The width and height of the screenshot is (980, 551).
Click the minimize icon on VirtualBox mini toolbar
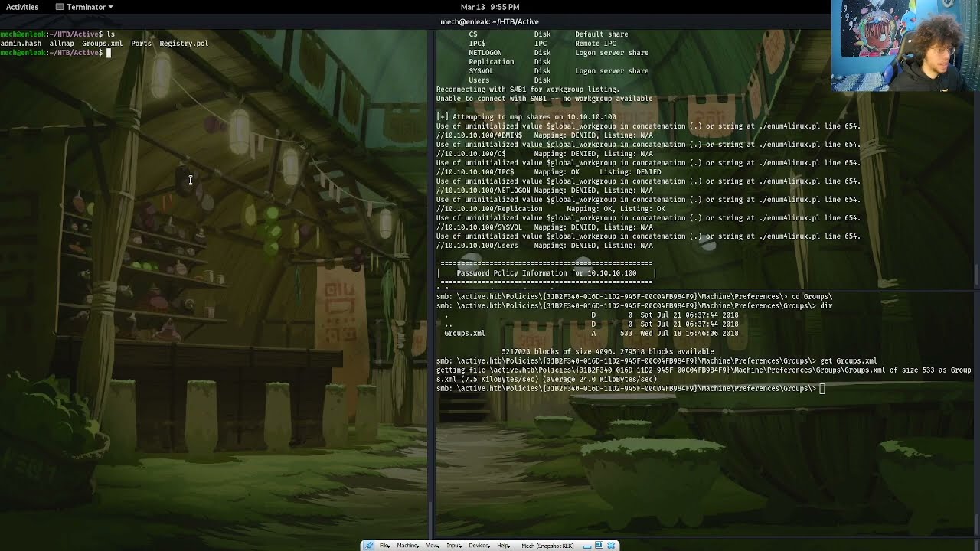coord(587,546)
